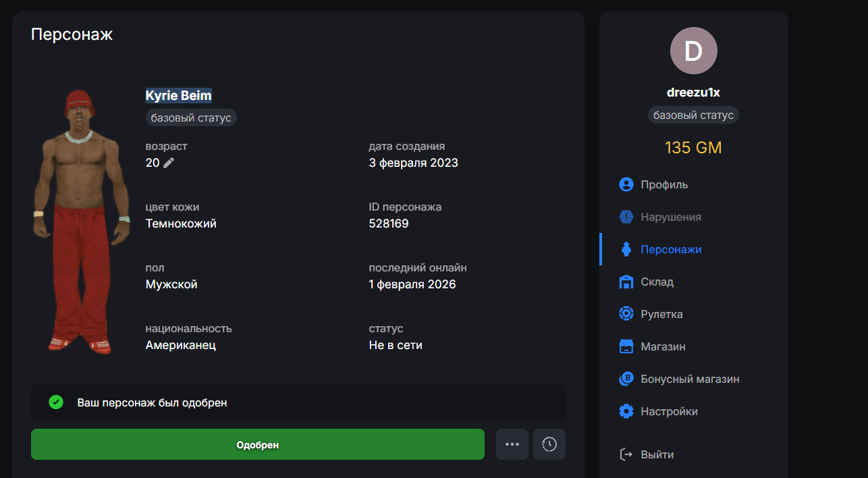868x478 pixels.
Task: Click the Выйти logout arrow icon
Action: tap(626, 454)
